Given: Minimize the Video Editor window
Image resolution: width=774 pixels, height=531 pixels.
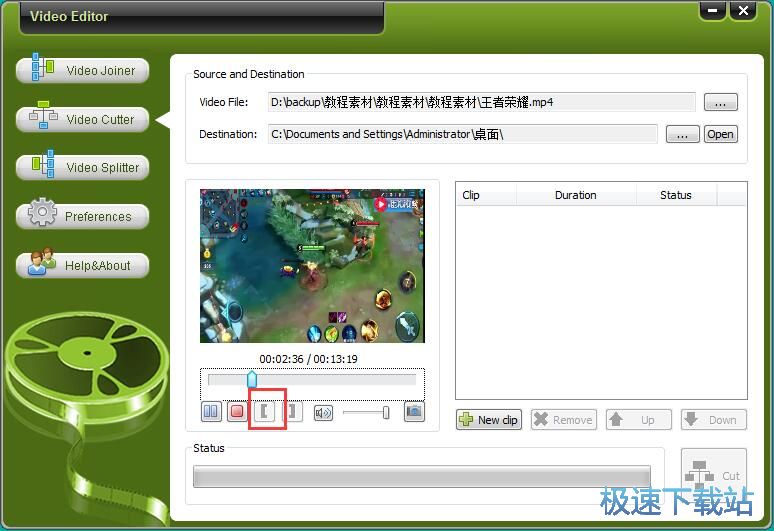Looking at the screenshot, I should [x=712, y=10].
